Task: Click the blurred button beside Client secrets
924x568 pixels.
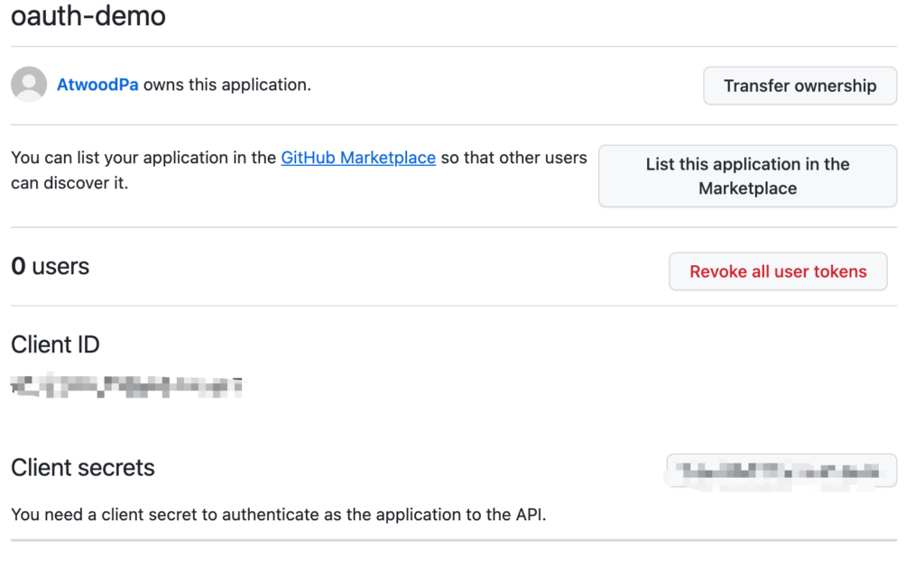Action: (x=781, y=470)
